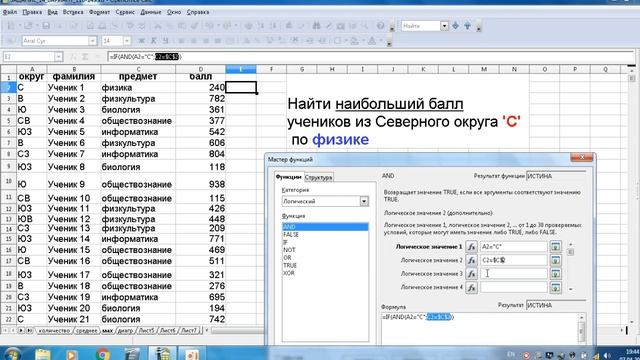
Task: Click the find-previous up arrow icon
Action: [x=467, y=26]
